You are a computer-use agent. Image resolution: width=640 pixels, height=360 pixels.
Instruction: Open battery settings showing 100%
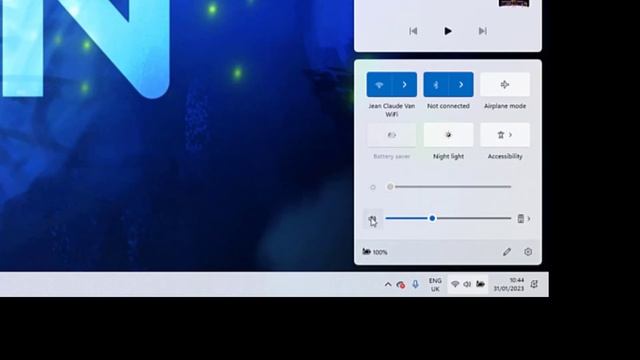click(375, 252)
